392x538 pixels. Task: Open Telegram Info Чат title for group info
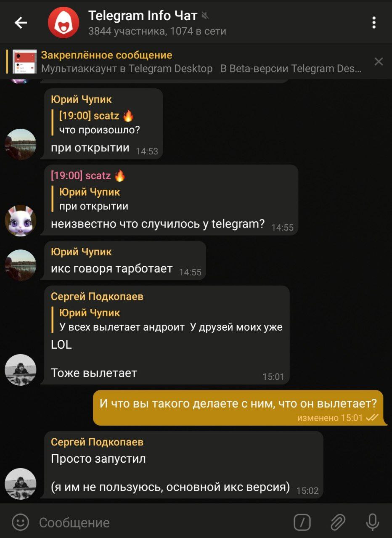(x=143, y=16)
